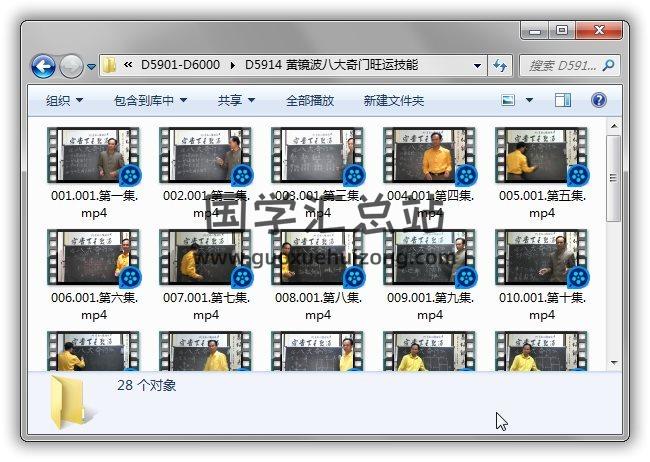The height and width of the screenshot is (462, 650).
Task: Maximize the Explorer window
Action: point(562,31)
